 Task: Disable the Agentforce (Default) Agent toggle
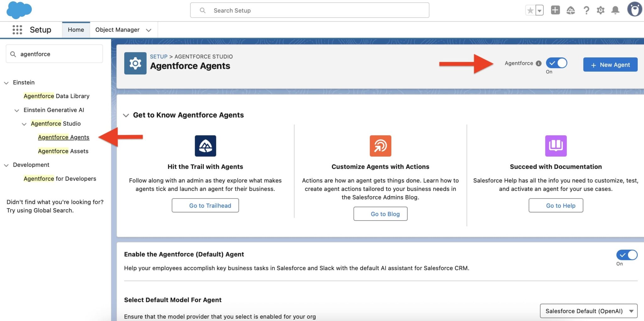coord(626,255)
